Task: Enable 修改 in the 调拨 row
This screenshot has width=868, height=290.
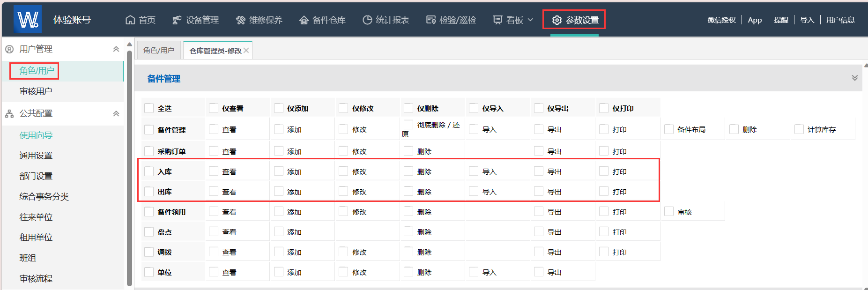Action: pos(343,252)
